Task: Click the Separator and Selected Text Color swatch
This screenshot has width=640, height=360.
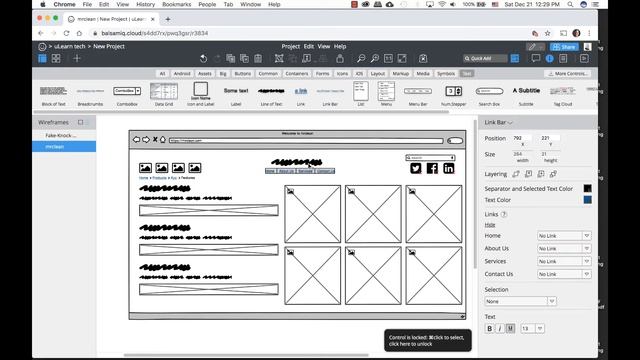Action: (x=587, y=189)
